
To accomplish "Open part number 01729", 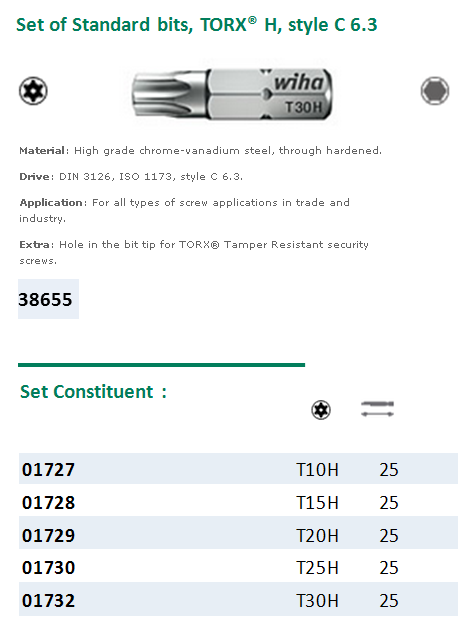I will pos(48,535).
